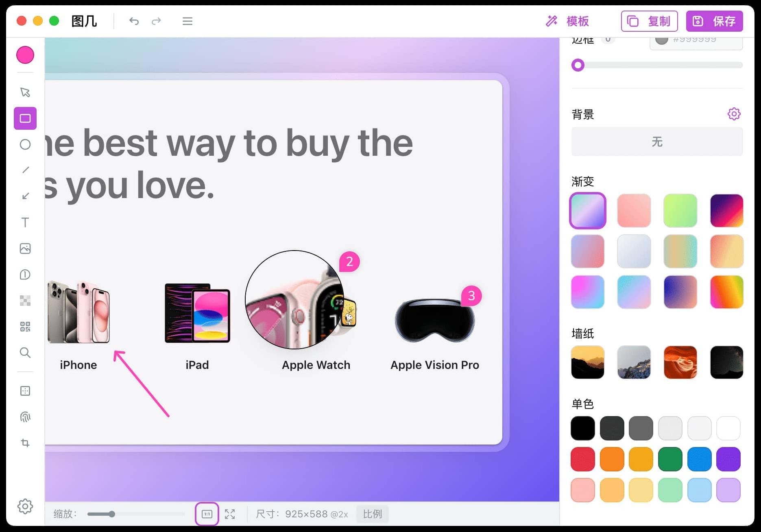Screen dimensions: 761x532
Task: Open background settings gear
Action: [x=734, y=114]
